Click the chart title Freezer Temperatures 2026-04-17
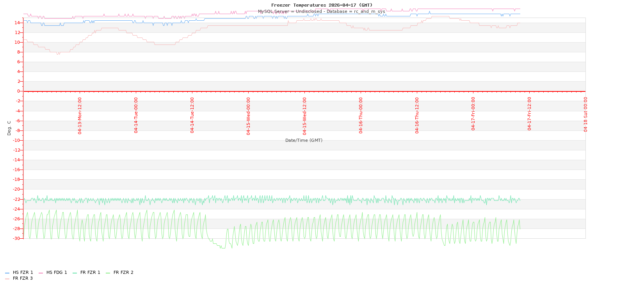Image resolution: width=644 pixels, height=293 pixels. coord(322,5)
